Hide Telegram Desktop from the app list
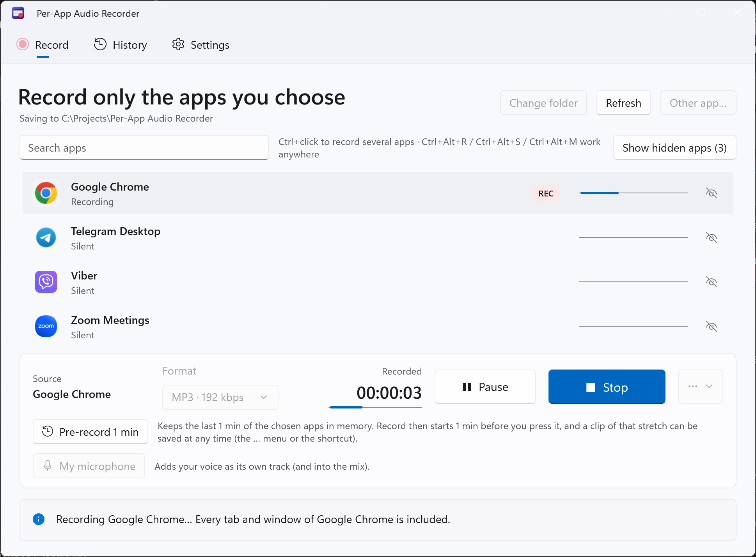Viewport: 756px width, 557px height. (712, 237)
